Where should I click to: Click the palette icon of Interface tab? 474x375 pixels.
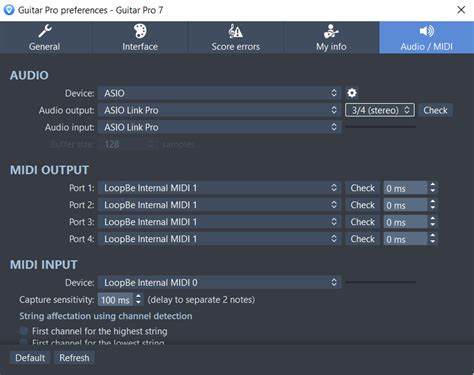coord(140,31)
